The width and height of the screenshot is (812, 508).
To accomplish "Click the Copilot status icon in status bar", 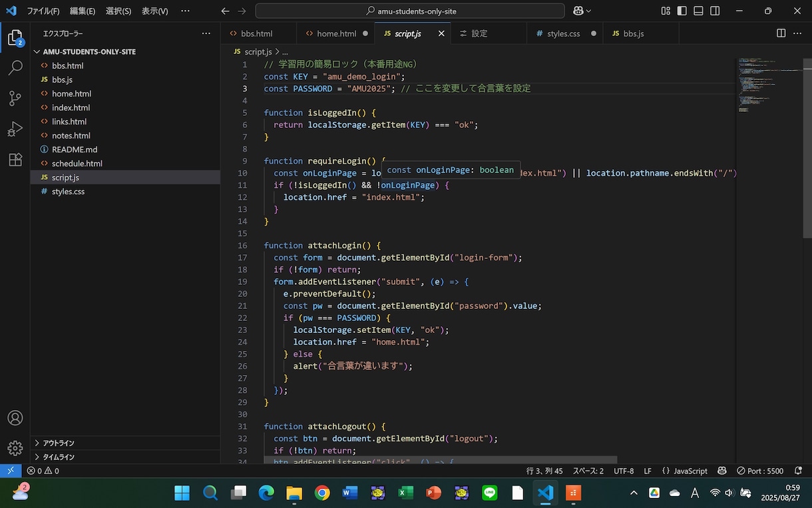I will (x=722, y=471).
